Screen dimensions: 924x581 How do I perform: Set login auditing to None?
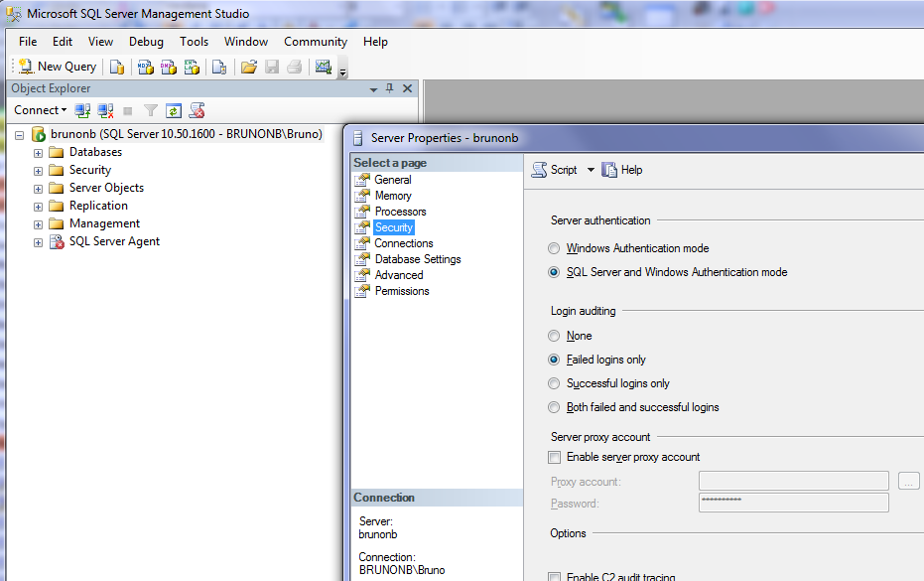tap(554, 336)
